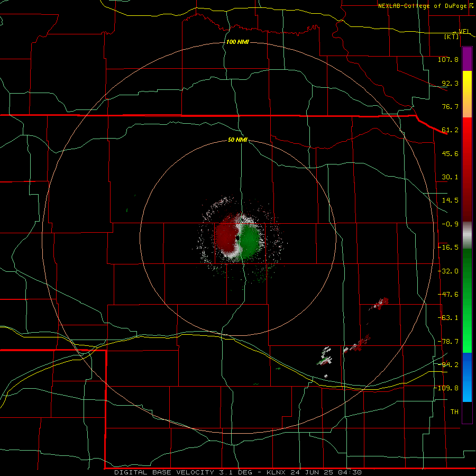Click the DIGITAL BASE VELOCITY caption text
The image size is (476, 476).
click(164, 472)
